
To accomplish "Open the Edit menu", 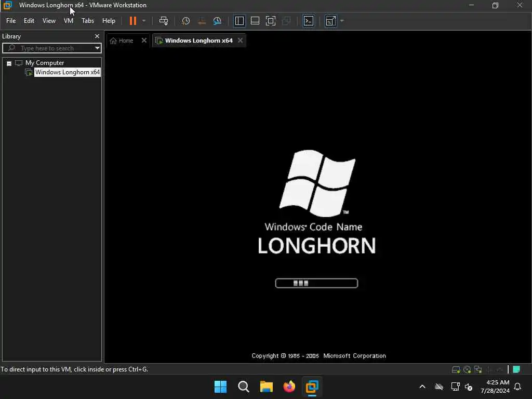I will click(29, 21).
